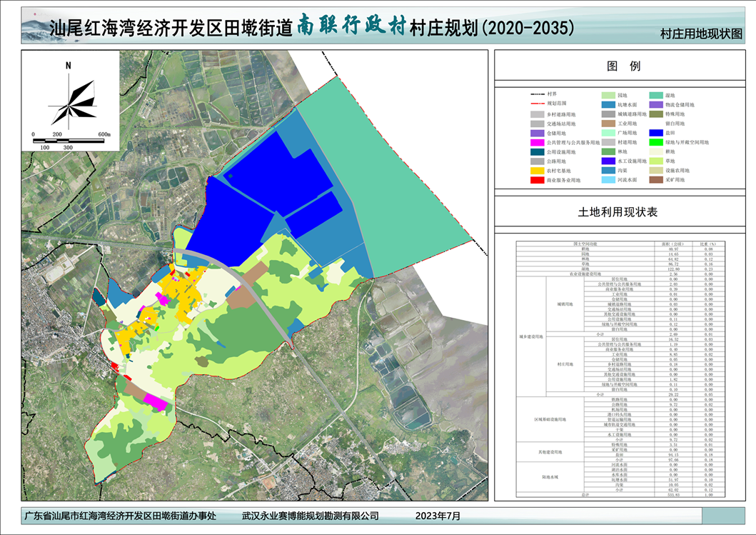
Task: Click the 陆地水域 category cell
Action: point(550,477)
